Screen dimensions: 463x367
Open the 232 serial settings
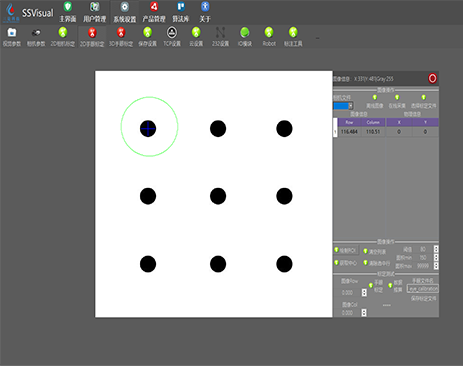(x=220, y=37)
